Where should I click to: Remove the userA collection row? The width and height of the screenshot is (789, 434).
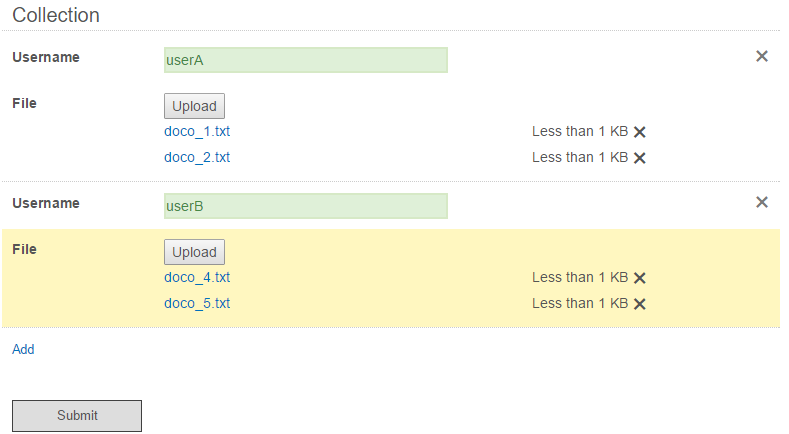click(762, 56)
